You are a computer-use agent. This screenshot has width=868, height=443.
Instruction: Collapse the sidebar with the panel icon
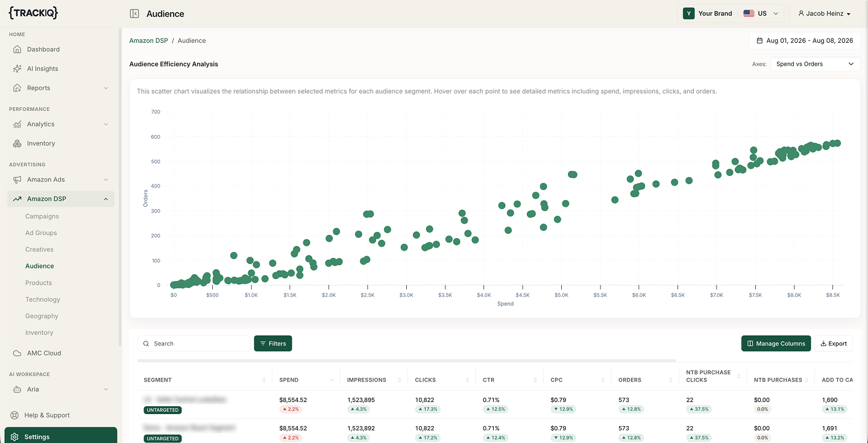tap(134, 13)
